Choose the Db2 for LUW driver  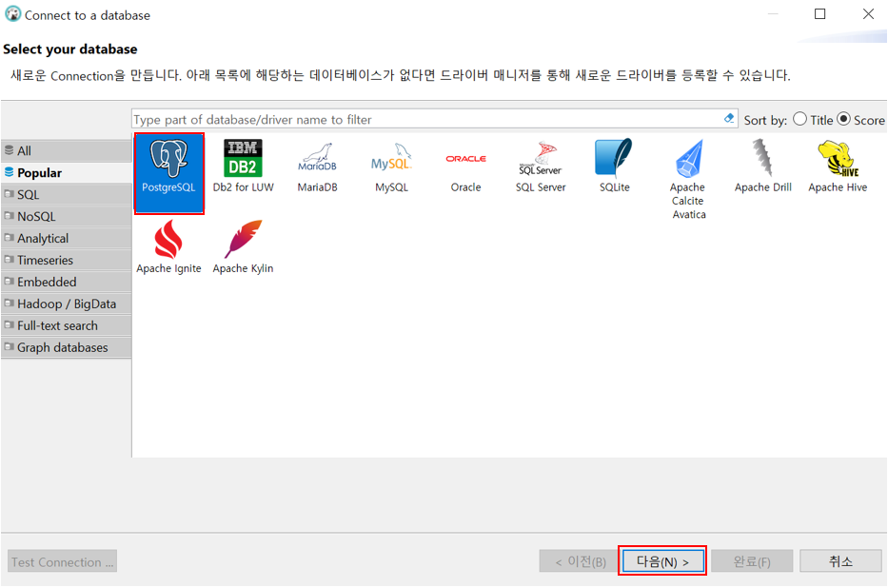point(243,167)
